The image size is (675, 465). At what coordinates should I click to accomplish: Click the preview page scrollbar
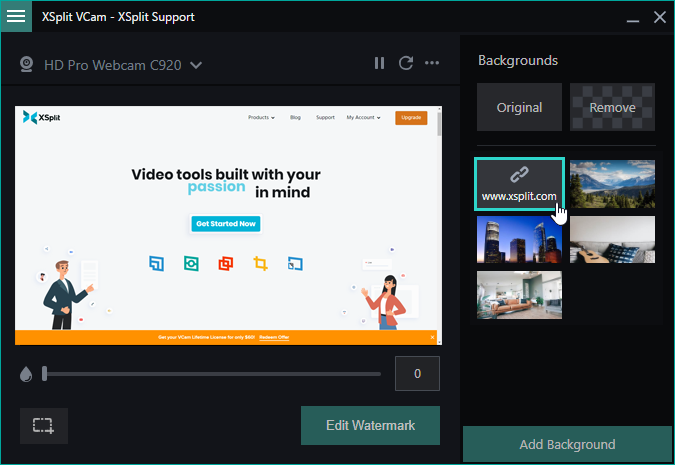[439, 226]
